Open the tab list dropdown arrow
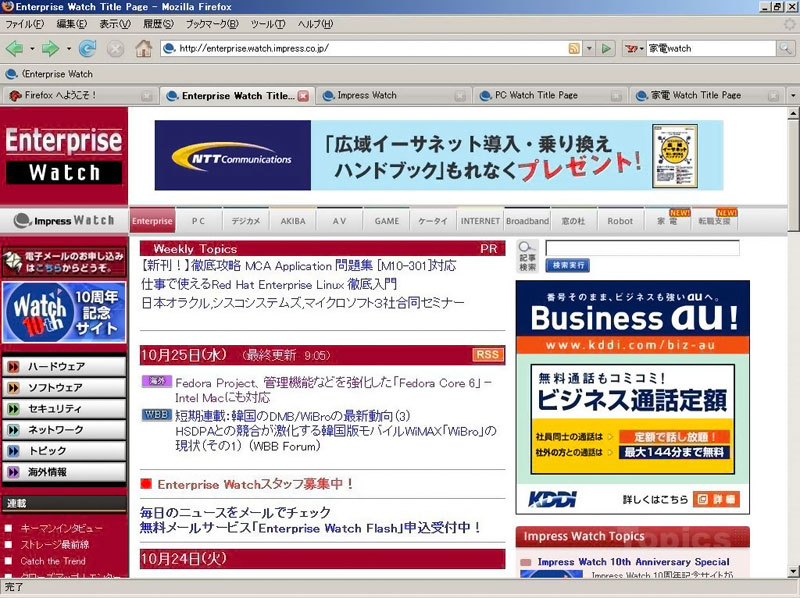This screenshot has height=598, width=800. pyautogui.click(x=792, y=95)
